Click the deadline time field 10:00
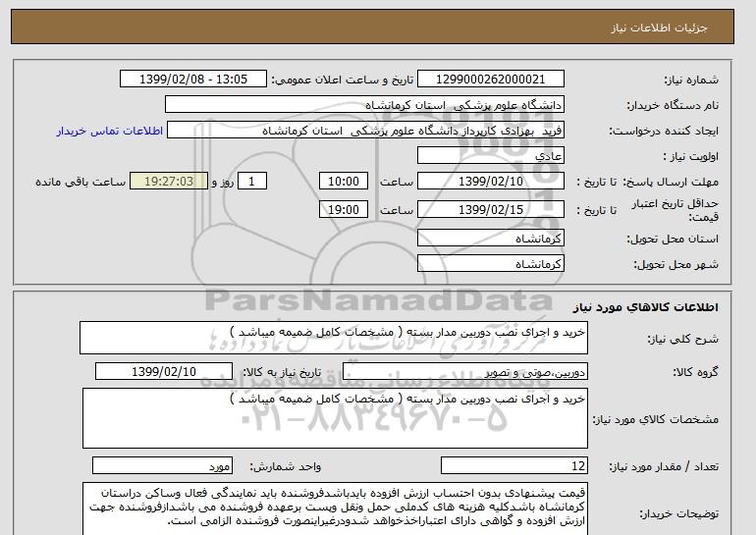Viewport: 756px width, 535px height. click(x=344, y=182)
